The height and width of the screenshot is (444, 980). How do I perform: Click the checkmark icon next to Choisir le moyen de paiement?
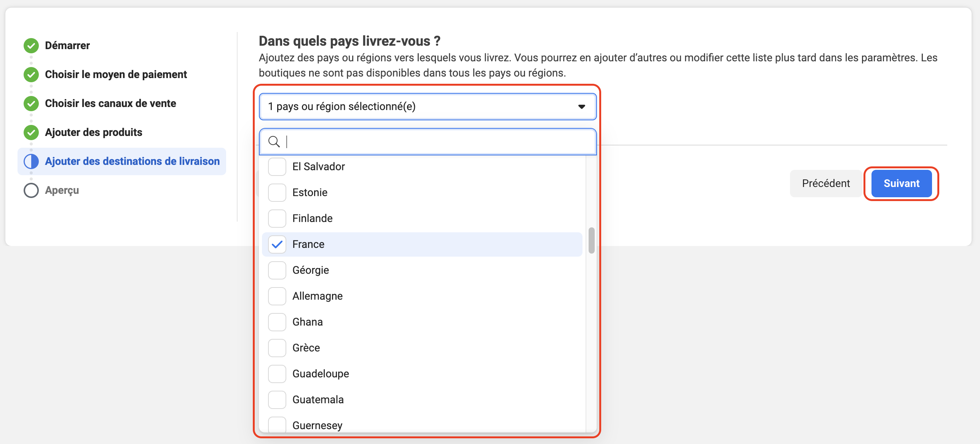coord(31,75)
